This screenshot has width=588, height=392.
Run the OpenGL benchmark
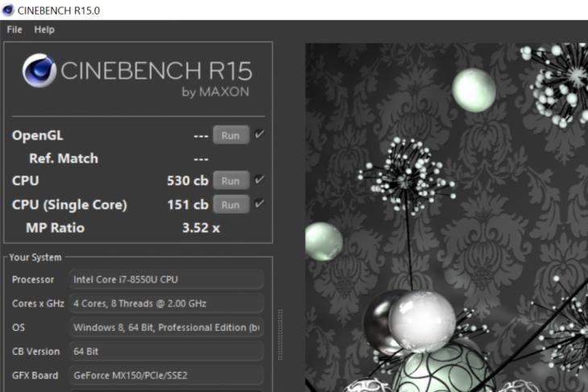click(x=231, y=135)
